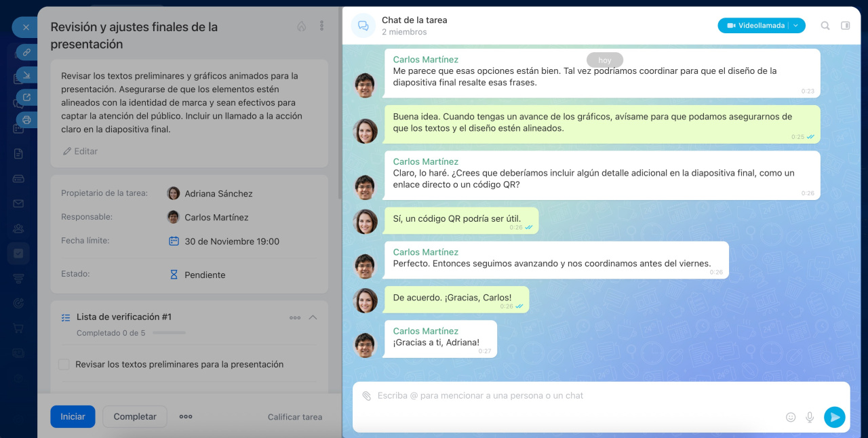Click Editar link under task description
This screenshot has width=868, height=438.
(81, 151)
